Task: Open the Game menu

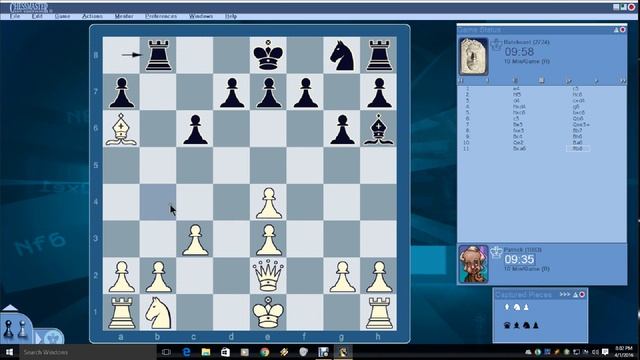Action: click(x=62, y=16)
